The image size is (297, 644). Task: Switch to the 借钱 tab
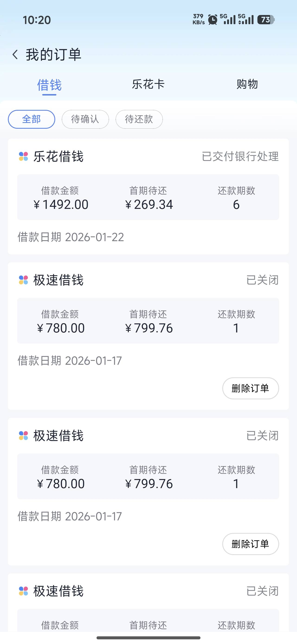[x=49, y=85]
